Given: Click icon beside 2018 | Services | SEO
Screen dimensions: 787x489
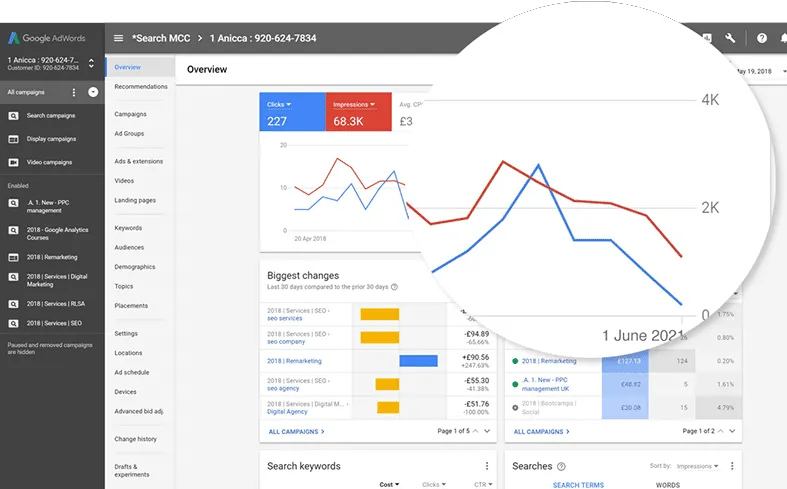Looking at the screenshot, I should (14, 324).
